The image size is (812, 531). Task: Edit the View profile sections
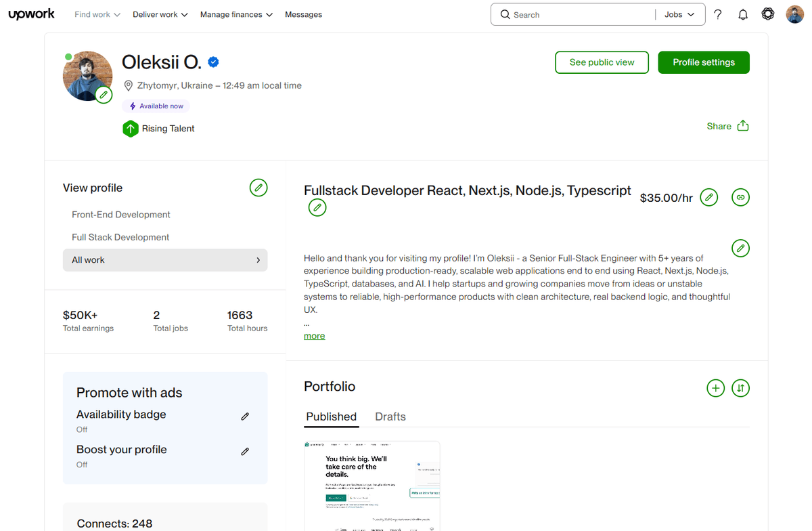click(258, 188)
